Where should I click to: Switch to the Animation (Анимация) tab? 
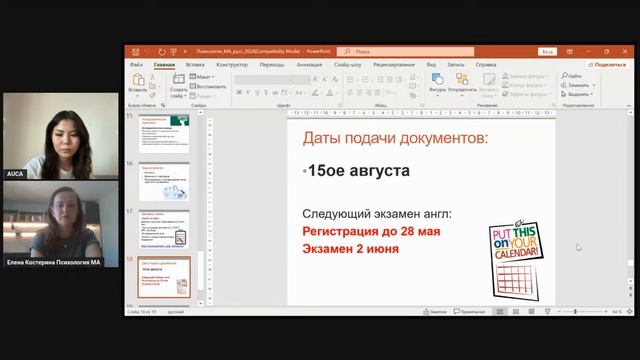click(309, 64)
